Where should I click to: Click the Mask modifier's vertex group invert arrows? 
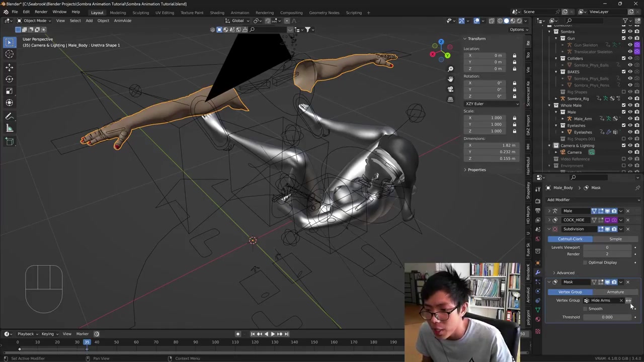pos(628,301)
